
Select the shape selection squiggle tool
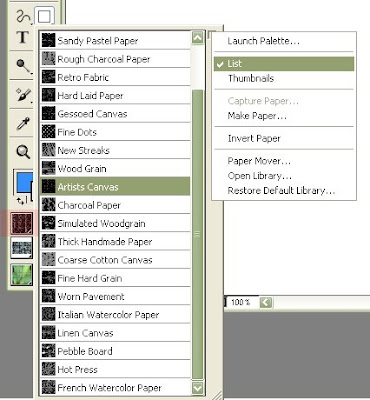pyautogui.click(x=23, y=16)
